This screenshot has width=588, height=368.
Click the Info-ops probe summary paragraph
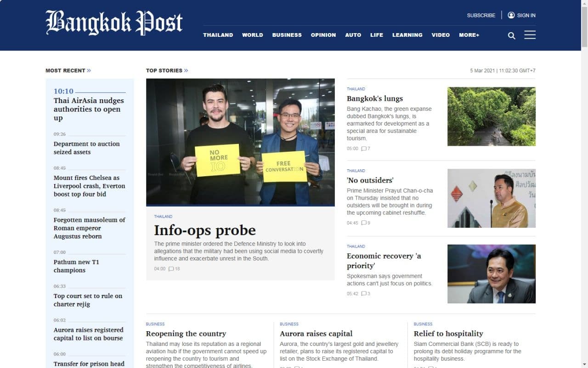pos(239,251)
